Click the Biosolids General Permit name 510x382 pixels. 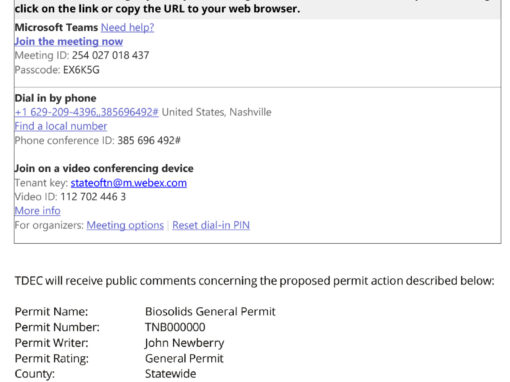[210, 311]
